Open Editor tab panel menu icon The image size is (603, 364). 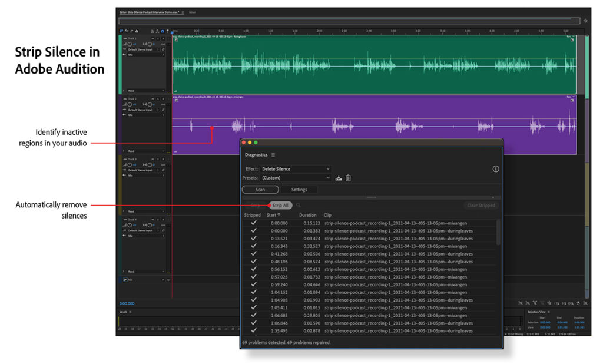[x=183, y=12]
